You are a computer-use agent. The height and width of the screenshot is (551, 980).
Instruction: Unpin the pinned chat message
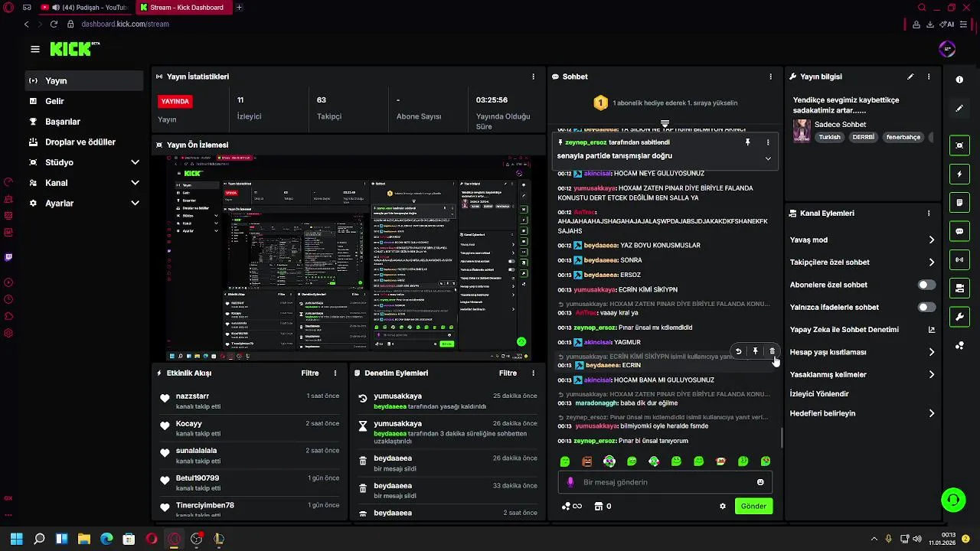(748, 142)
